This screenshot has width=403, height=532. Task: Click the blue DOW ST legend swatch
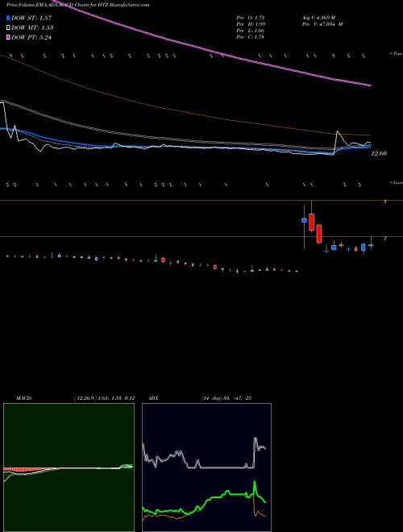pyautogui.click(x=8, y=18)
